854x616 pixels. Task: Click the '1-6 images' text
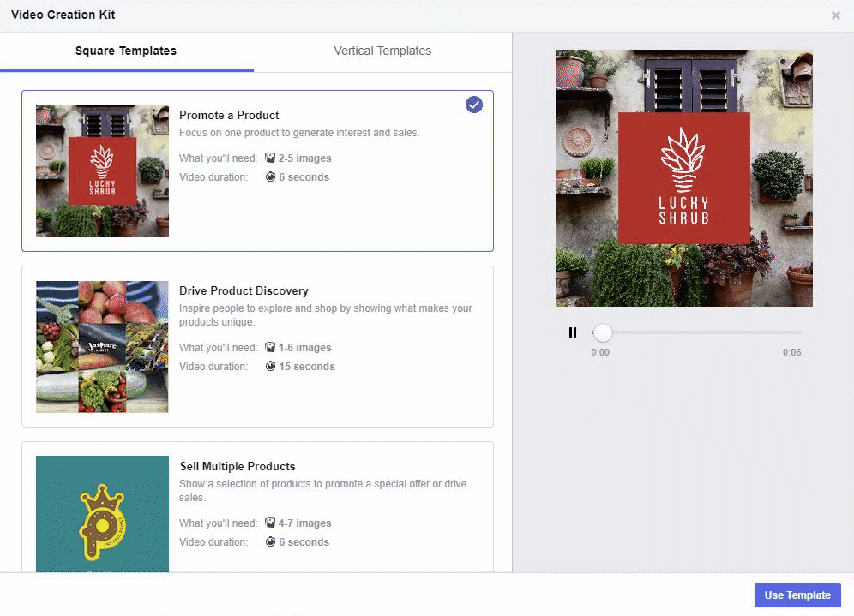coord(305,348)
